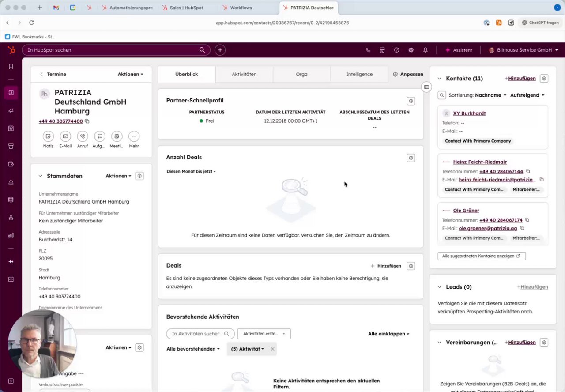The image size is (565, 392).
Task: Open settings gear of Stammdaten card
Action: pyautogui.click(x=139, y=176)
